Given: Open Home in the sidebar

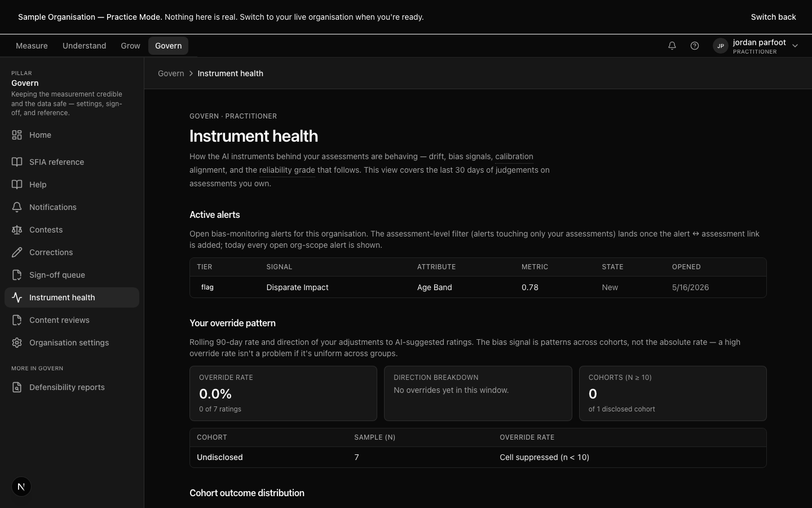Looking at the screenshot, I should click(x=72, y=135).
